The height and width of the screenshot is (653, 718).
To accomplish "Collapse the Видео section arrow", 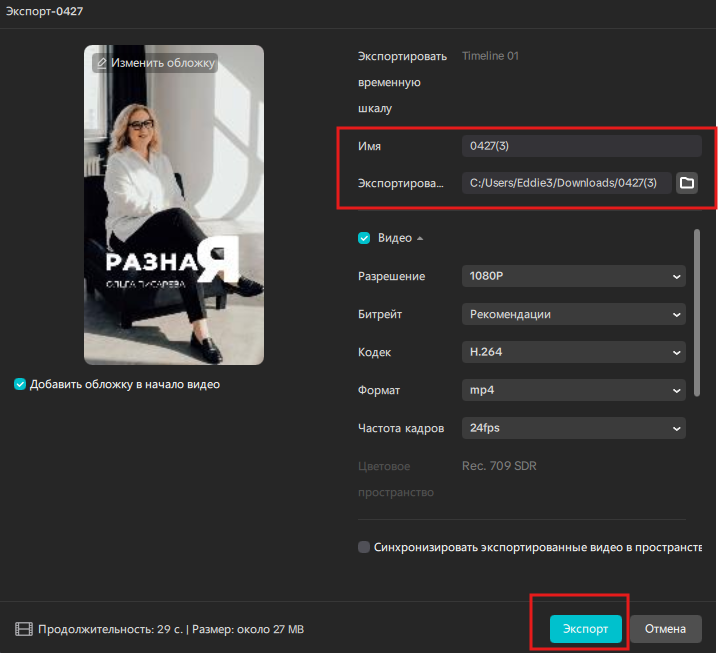I will [420, 239].
